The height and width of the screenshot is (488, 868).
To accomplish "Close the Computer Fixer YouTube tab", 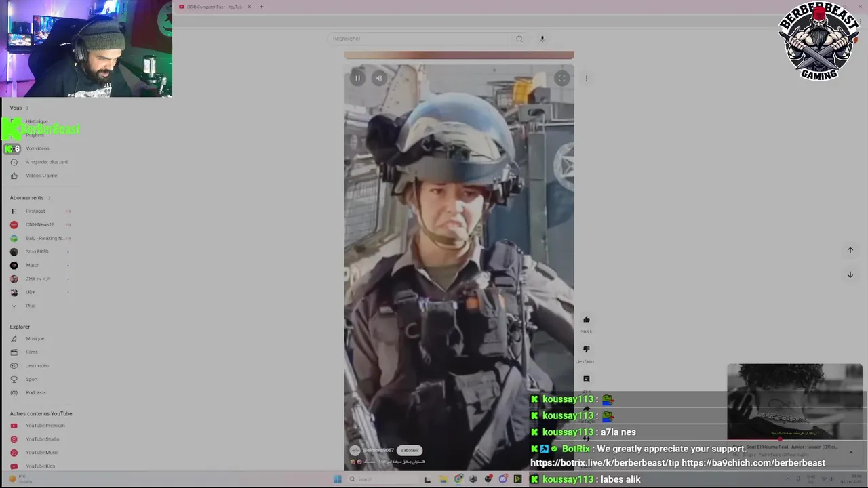I will coord(250,7).
